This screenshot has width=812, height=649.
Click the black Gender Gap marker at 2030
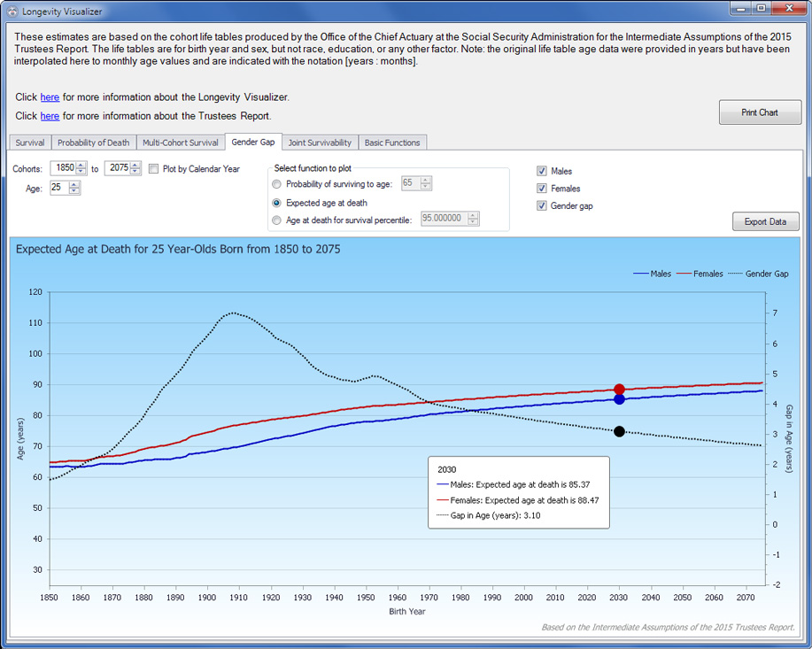(619, 431)
